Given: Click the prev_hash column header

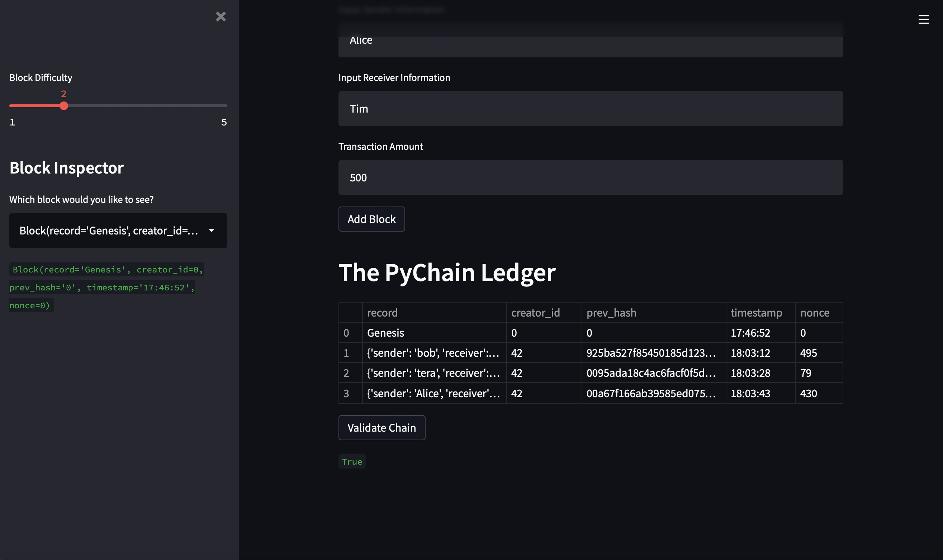Looking at the screenshot, I should click(x=611, y=313).
